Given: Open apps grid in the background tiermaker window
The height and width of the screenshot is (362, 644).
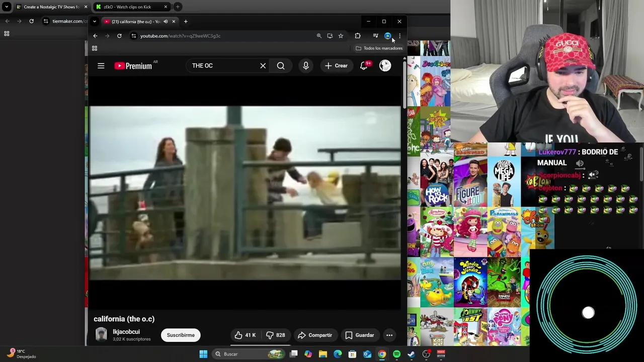Looking at the screenshot, I should [x=7, y=34].
